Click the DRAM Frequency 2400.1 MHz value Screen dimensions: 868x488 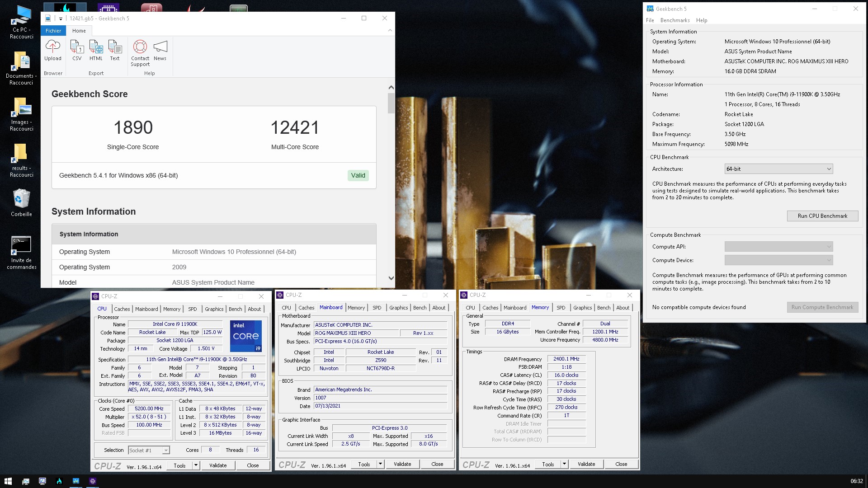[x=566, y=359]
